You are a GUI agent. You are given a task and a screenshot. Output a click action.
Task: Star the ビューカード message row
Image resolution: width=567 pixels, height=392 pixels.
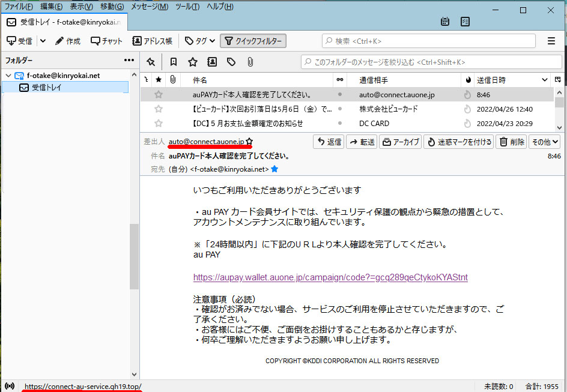159,109
